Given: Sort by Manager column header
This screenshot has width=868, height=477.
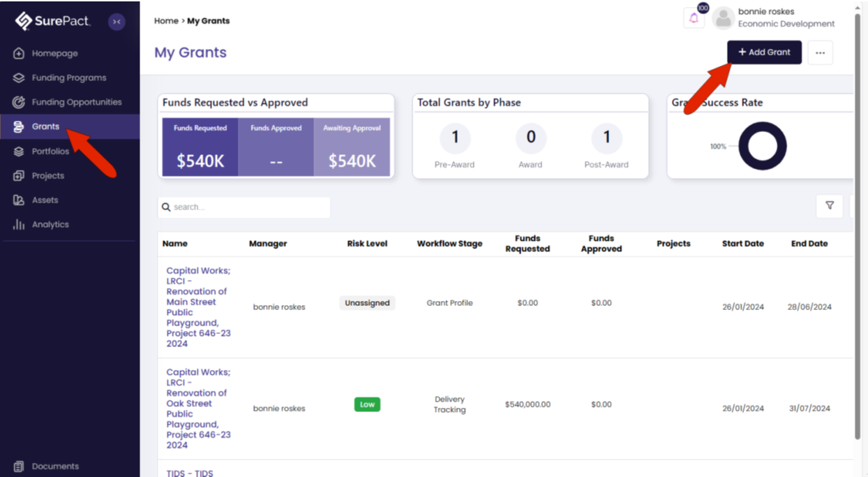Looking at the screenshot, I should [268, 244].
